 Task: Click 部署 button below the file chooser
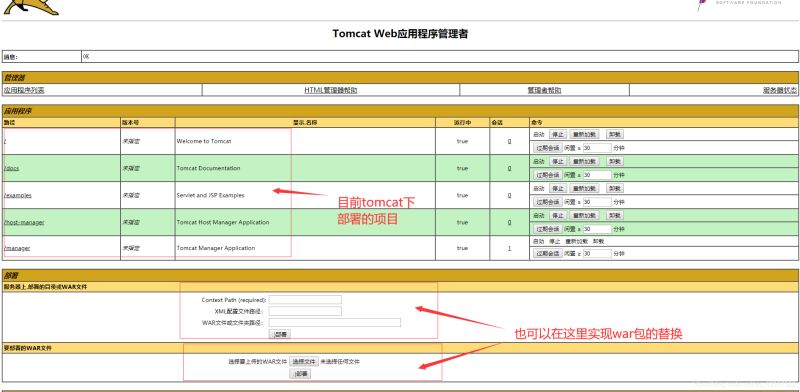pos(300,374)
